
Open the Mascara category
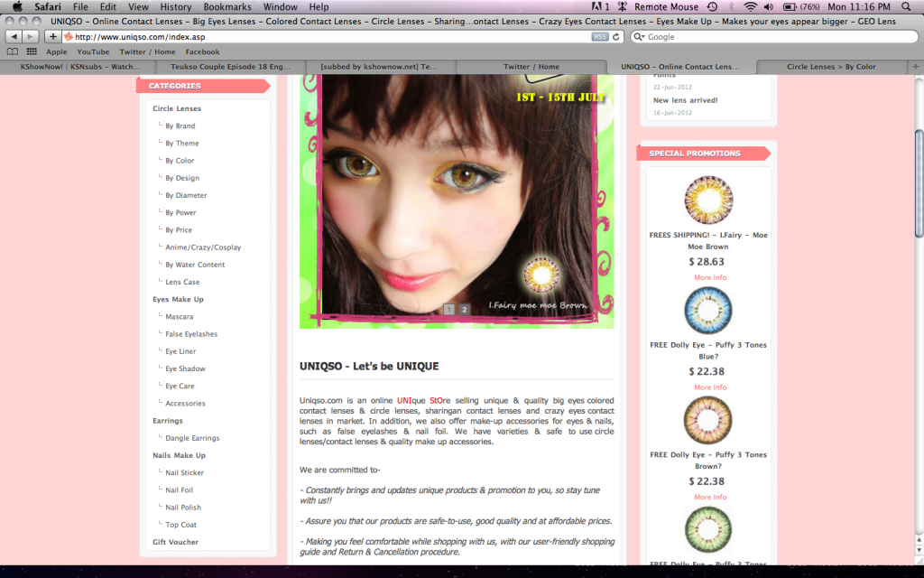[x=180, y=317]
